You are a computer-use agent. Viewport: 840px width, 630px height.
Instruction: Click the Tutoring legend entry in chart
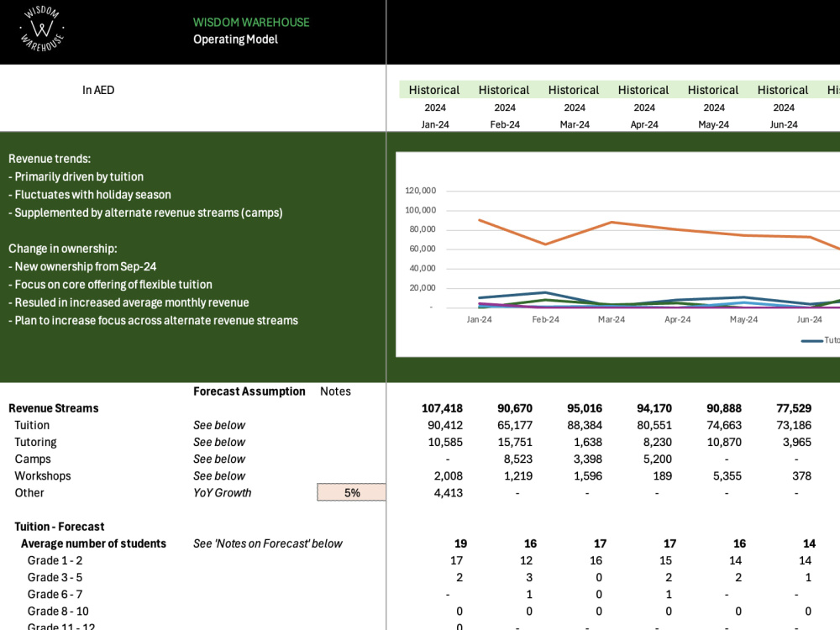point(821,340)
